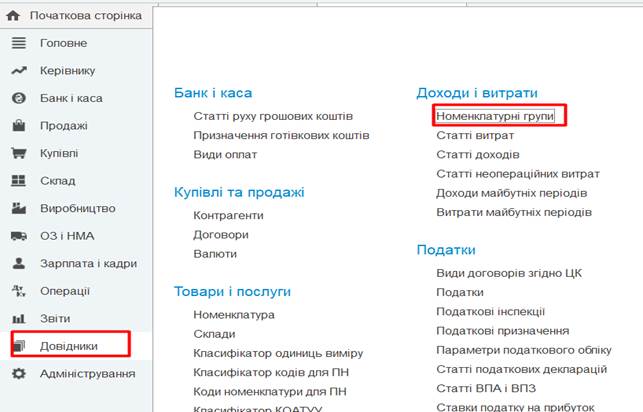
Task: Click the home icon beside Початкова сторінка
Action: 13,16
